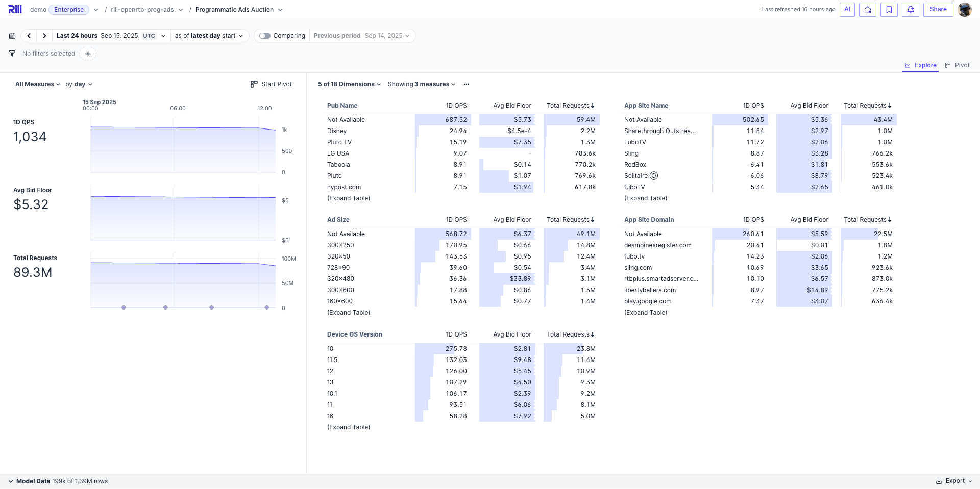This screenshot has width=980, height=489.
Task: Open user avatar menu
Action: (x=964, y=10)
